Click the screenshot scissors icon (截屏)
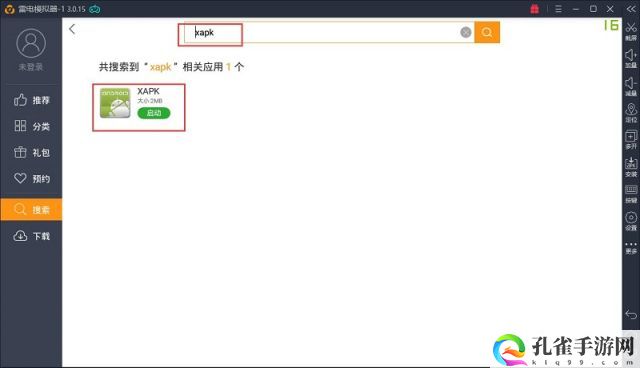The width and height of the screenshot is (640, 368). [631, 31]
